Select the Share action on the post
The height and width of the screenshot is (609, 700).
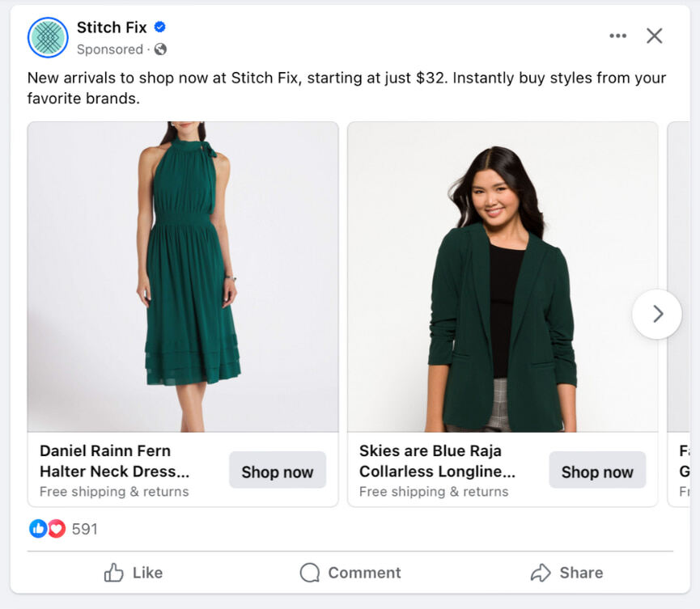566,573
